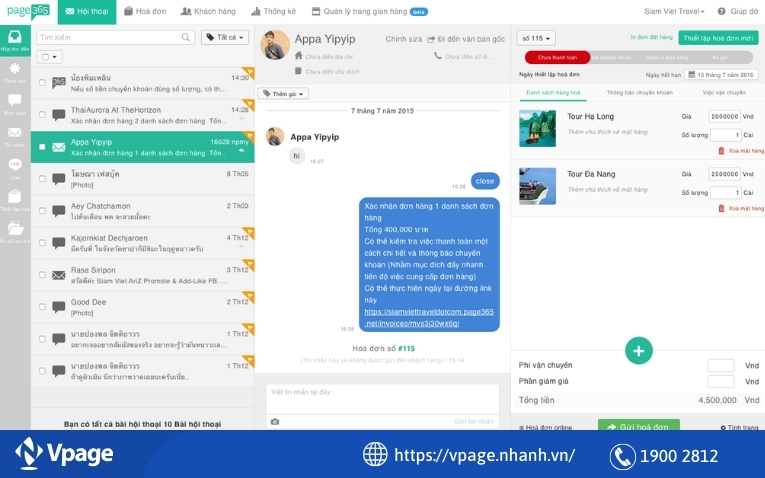Click trash icon for Tour Đa Nang

tap(721, 208)
